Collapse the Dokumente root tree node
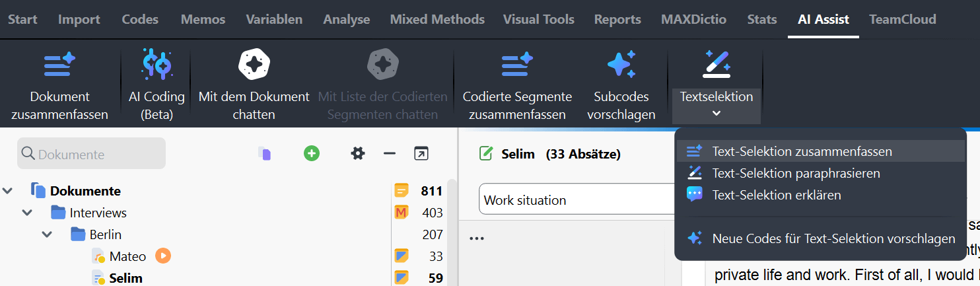980x286 pixels. pos(7,192)
